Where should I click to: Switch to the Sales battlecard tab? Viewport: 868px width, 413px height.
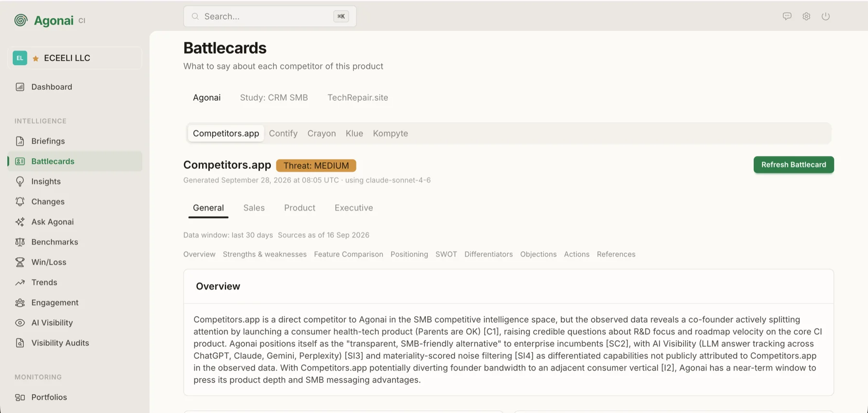tap(254, 208)
